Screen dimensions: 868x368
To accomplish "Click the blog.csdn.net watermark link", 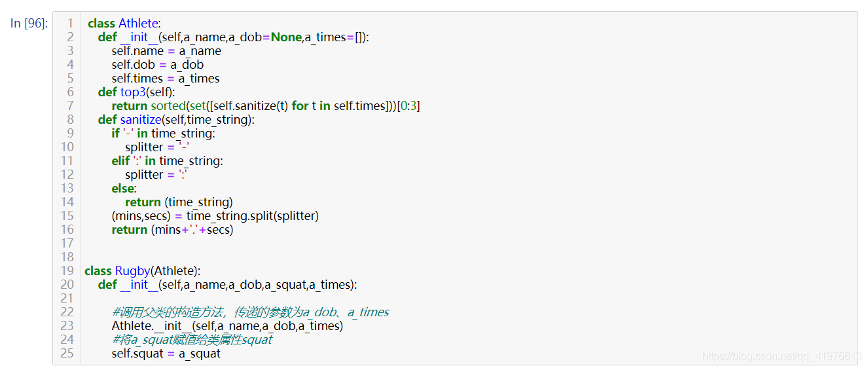I will tap(782, 356).
